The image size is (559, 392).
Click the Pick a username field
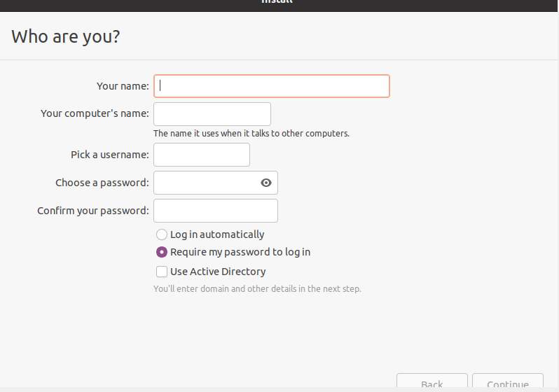click(202, 155)
